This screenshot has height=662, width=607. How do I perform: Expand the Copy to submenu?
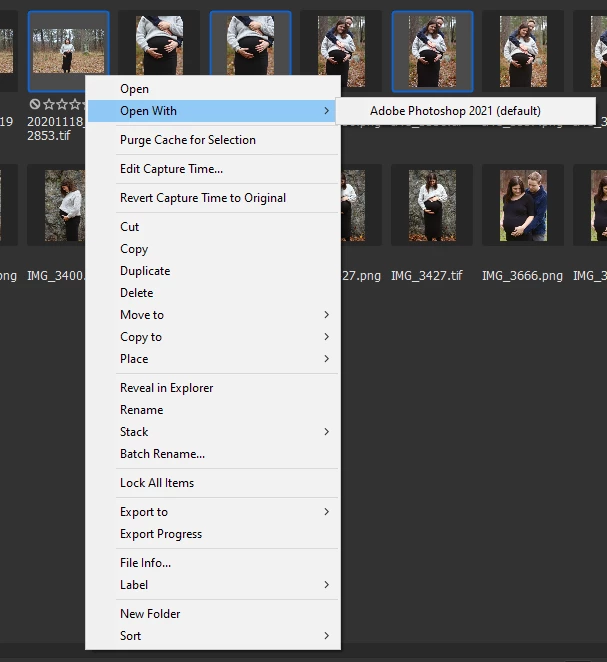tap(213, 336)
